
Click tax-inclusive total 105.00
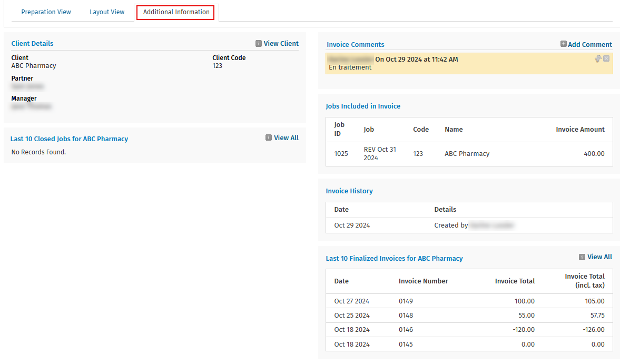coord(595,301)
